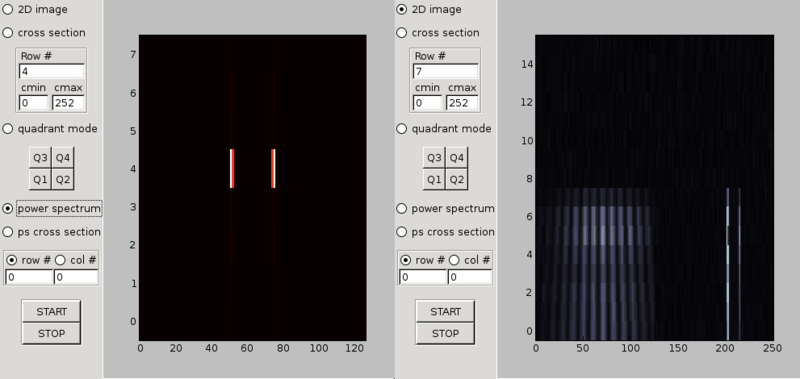Choose row # radio in right panel
This screenshot has height=379, width=800.
click(x=405, y=260)
